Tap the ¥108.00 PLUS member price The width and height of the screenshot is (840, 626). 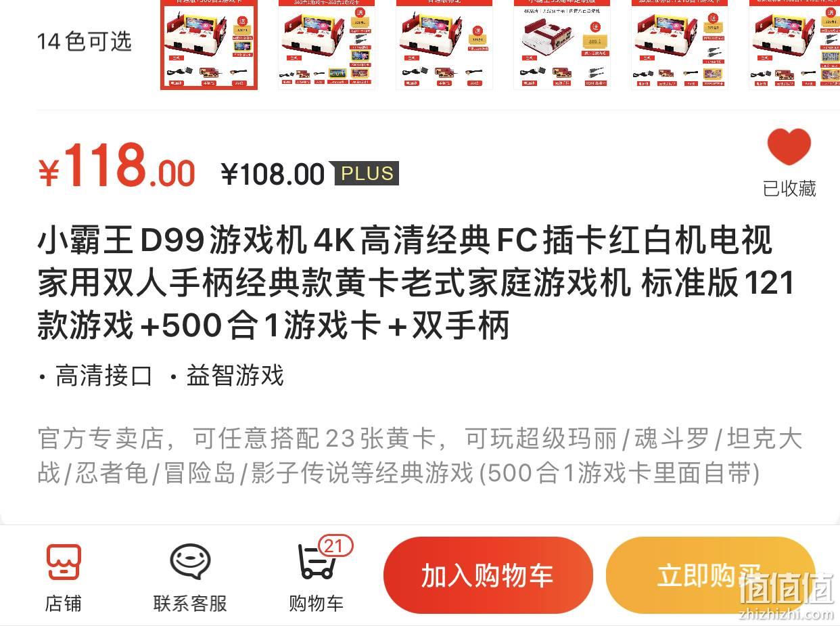coord(273,175)
